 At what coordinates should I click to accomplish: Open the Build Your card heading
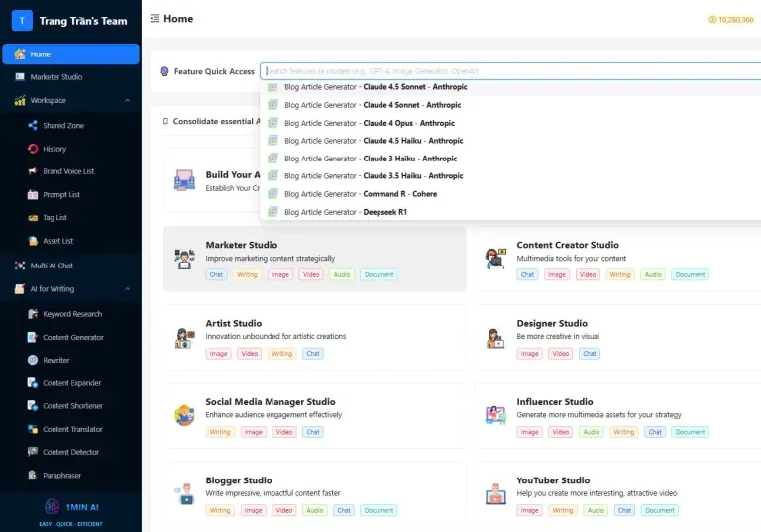pyautogui.click(x=233, y=174)
